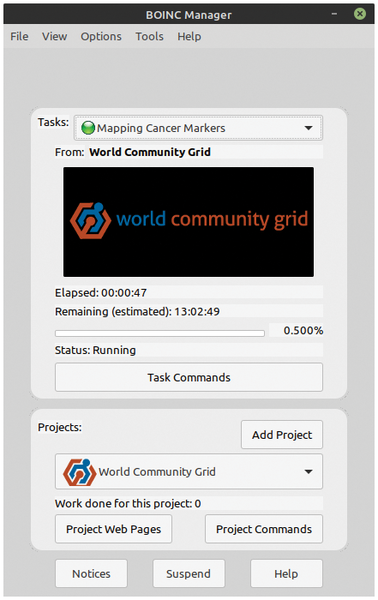378x600 pixels.
Task: Open the File menu
Action: click(x=20, y=36)
